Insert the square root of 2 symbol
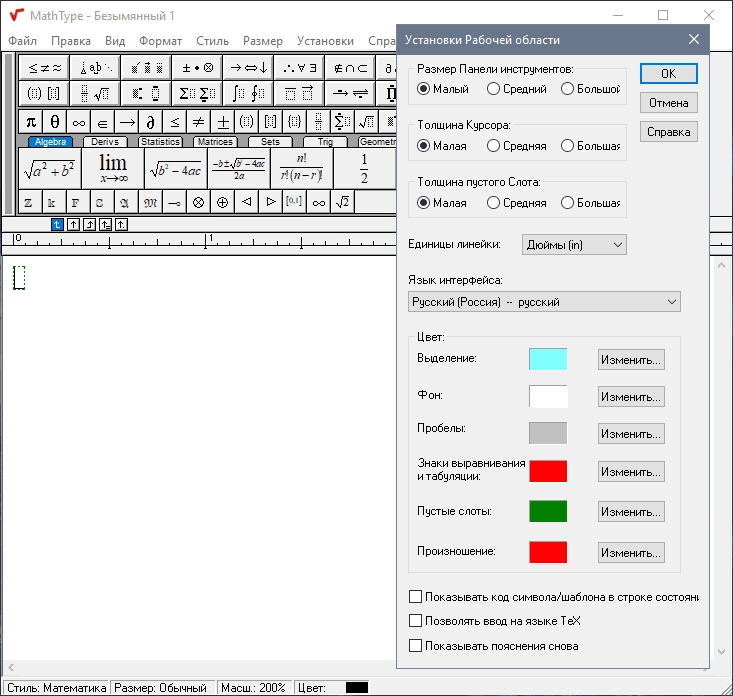Screen dimensions: 733x696 coord(342,202)
